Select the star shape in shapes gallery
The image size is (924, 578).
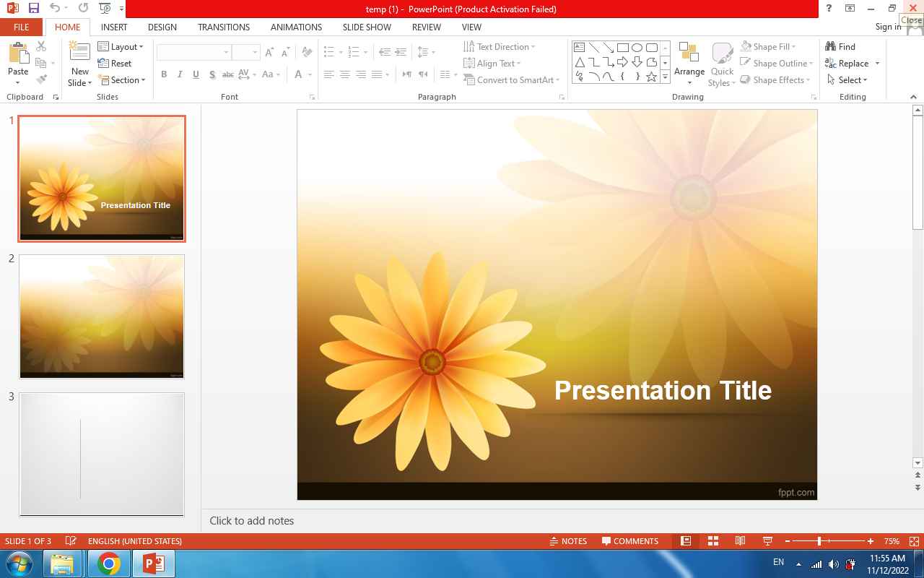(651, 77)
